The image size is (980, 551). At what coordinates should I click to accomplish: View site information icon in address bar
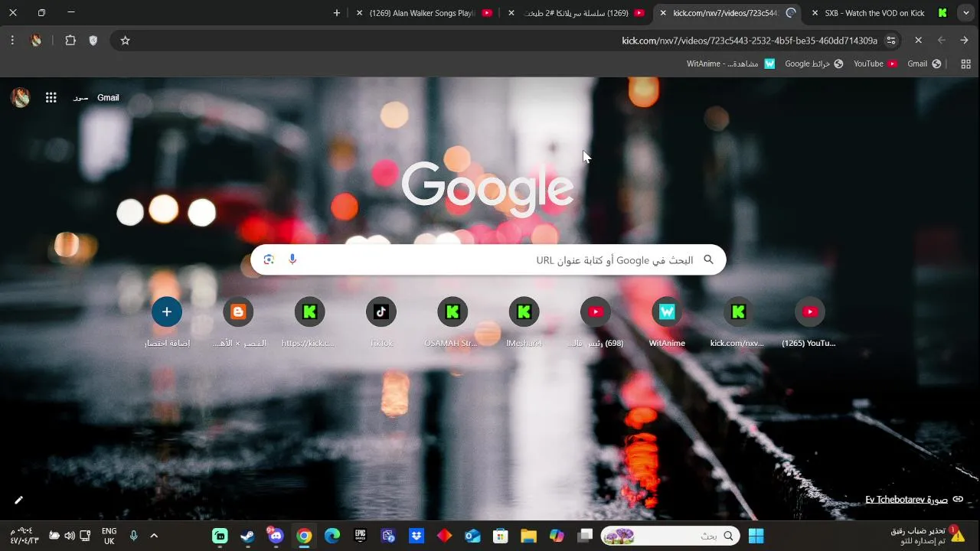point(891,41)
